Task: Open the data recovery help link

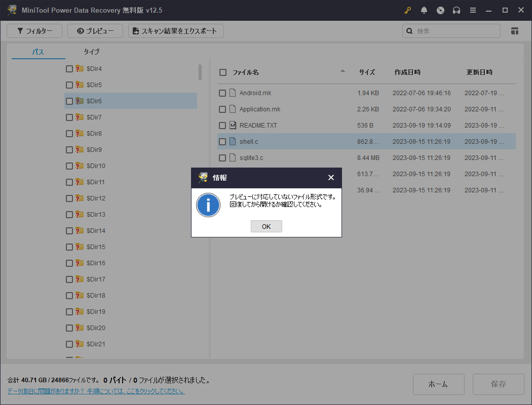Action: tap(96, 391)
